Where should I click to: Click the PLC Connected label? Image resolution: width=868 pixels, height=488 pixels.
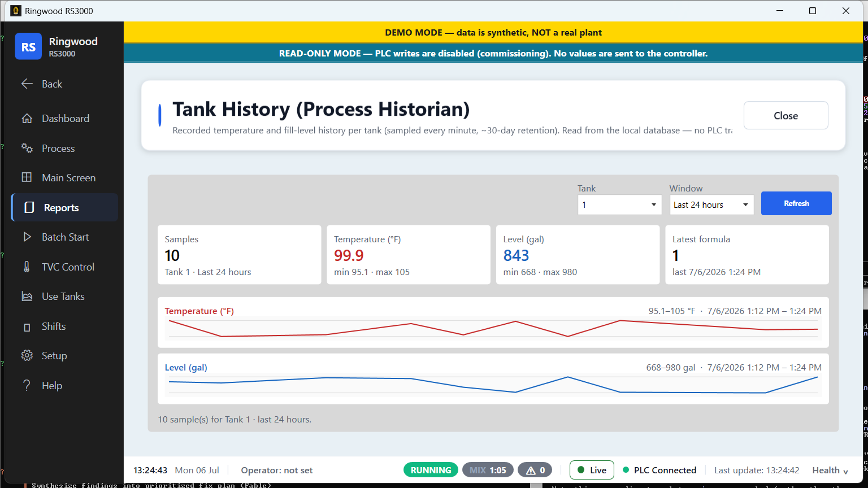click(665, 470)
